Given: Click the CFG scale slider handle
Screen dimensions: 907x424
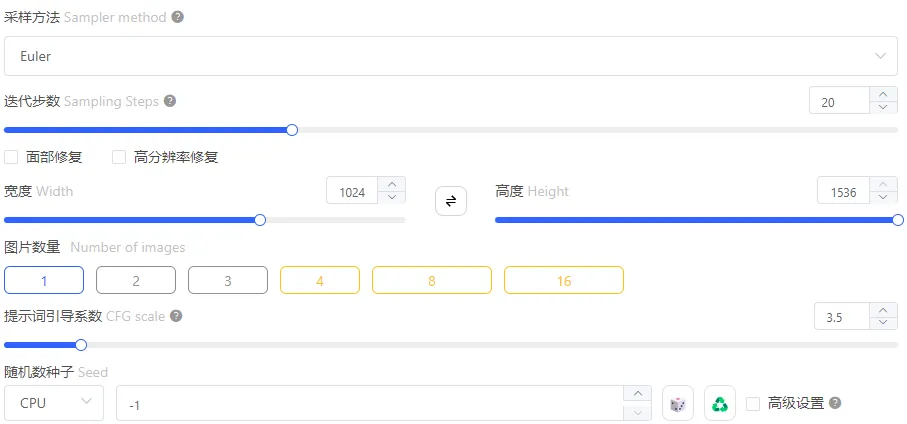Looking at the screenshot, I should 81,345.
